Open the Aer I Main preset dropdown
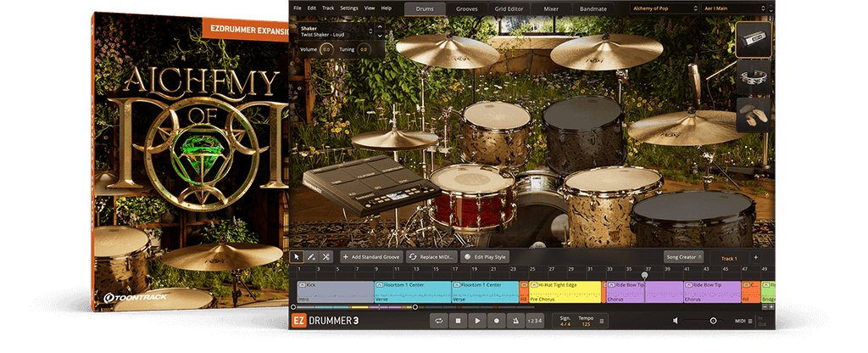This screenshot has height=353, width=868. pos(735,8)
